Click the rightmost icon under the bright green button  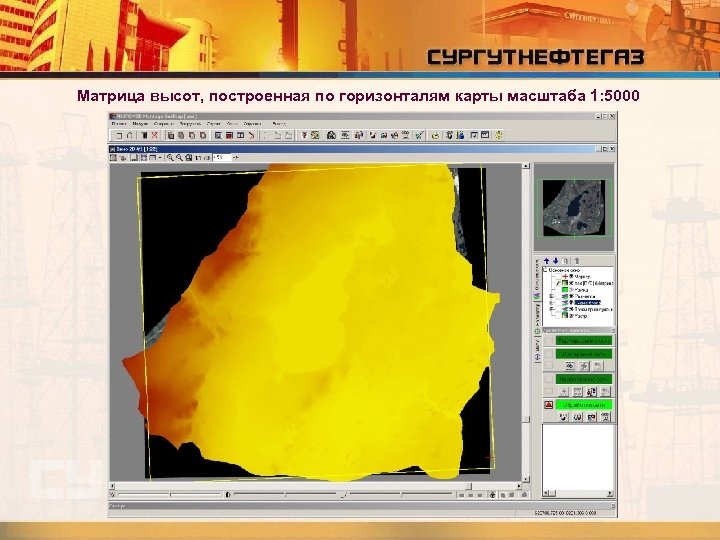606,417
